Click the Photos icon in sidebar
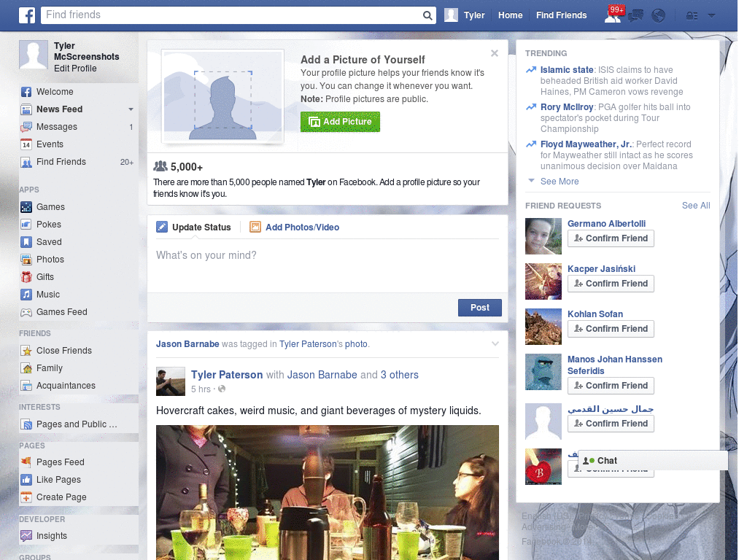 (26, 260)
